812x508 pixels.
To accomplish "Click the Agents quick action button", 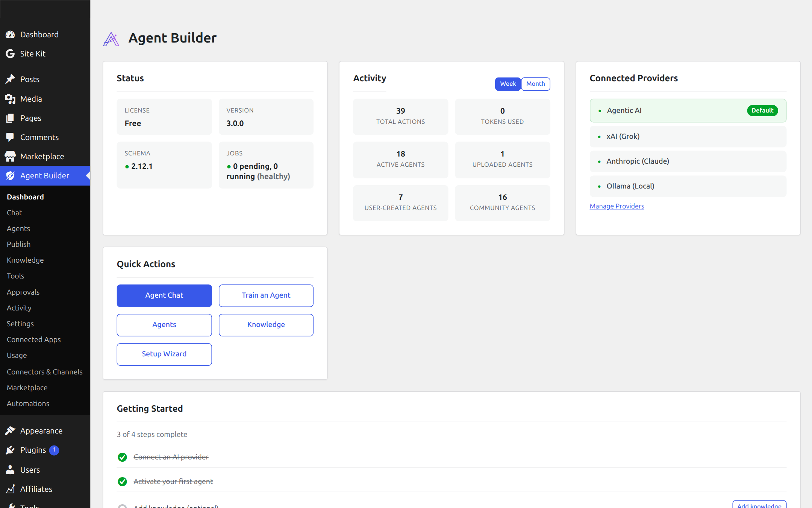I will [164, 325].
